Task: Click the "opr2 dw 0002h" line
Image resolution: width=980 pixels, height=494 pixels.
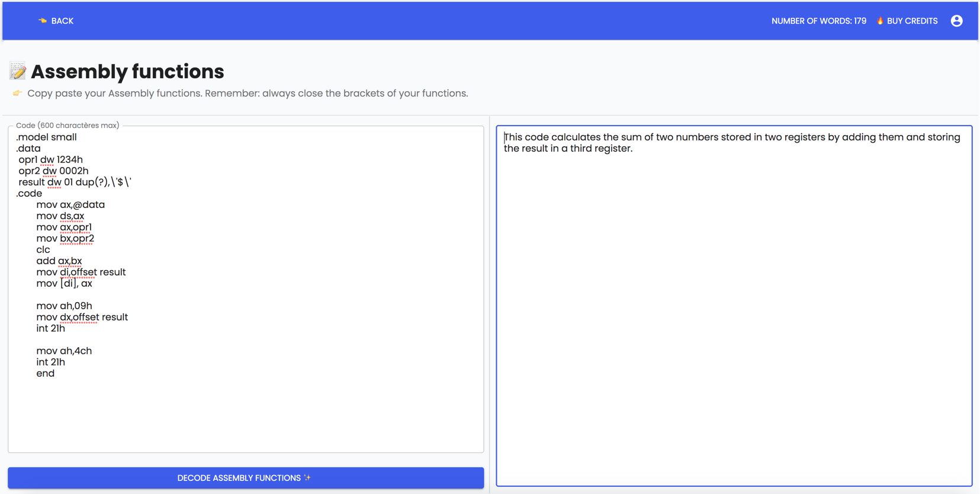Action: click(53, 171)
